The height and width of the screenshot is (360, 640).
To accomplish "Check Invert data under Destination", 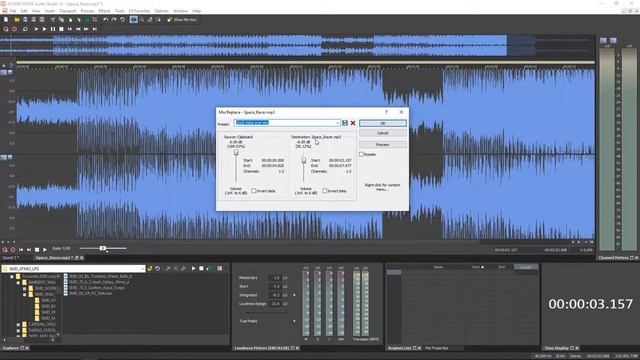I will click(325, 191).
